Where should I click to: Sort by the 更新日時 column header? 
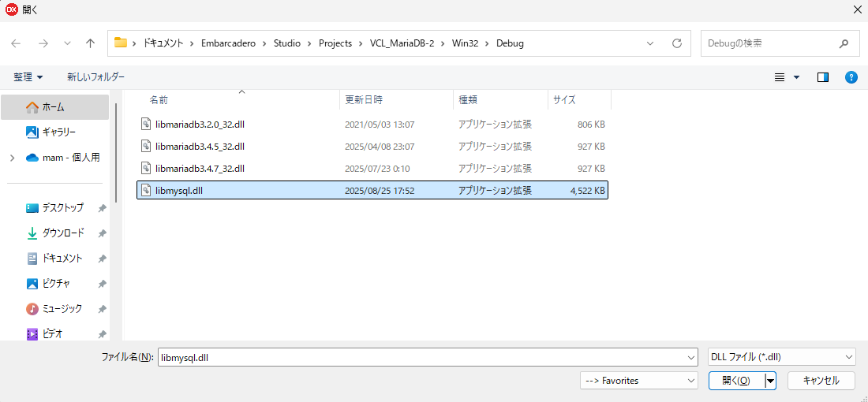pyautogui.click(x=396, y=100)
